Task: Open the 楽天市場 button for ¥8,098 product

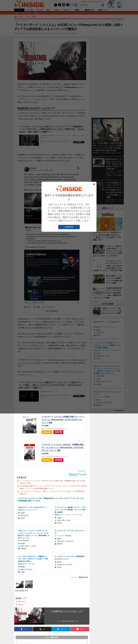Action: [x=58, y=460]
